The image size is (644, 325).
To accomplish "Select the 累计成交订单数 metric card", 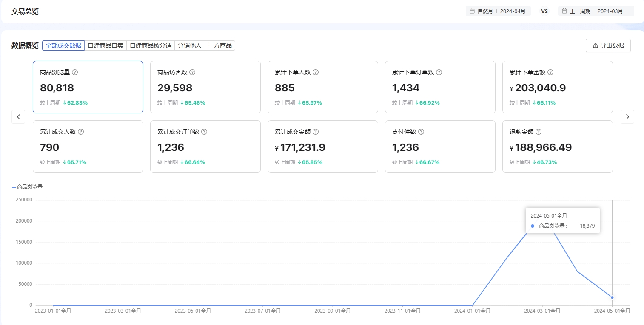I will 205,147.
